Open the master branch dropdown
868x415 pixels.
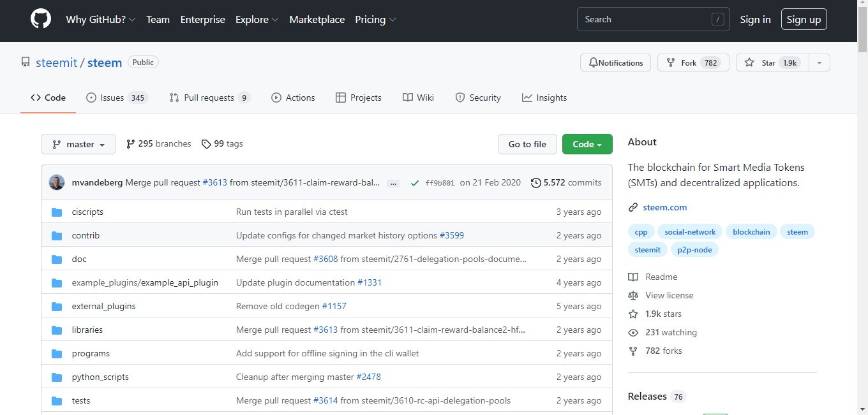(x=78, y=144)
